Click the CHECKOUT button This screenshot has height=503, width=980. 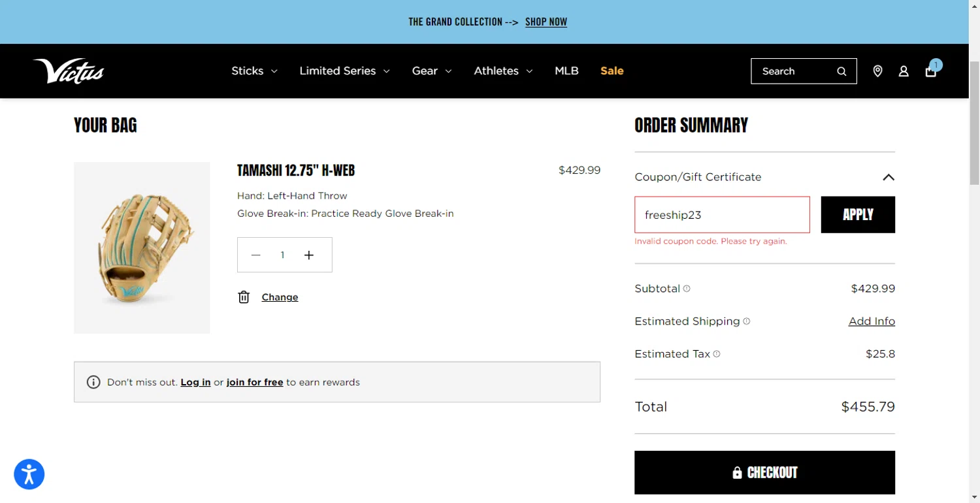tap(764, 472)
